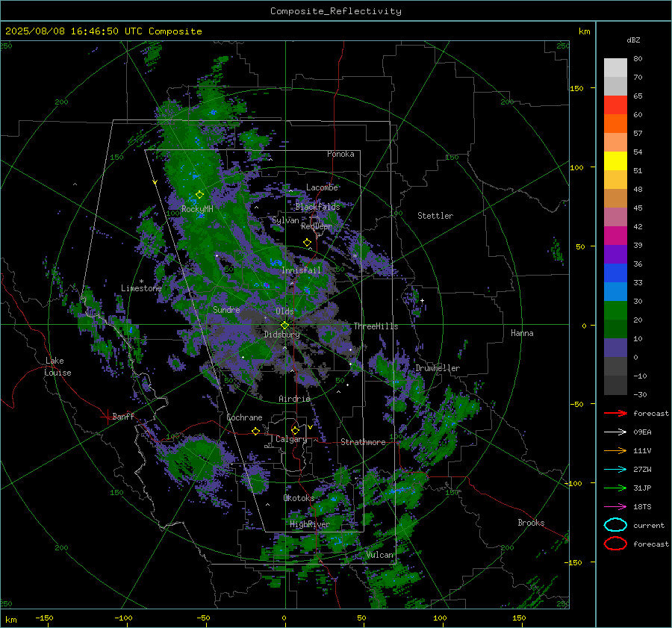Click the Cochrane town label
Image resolution: width=672 pixels, height=628 pixels.
244,417
